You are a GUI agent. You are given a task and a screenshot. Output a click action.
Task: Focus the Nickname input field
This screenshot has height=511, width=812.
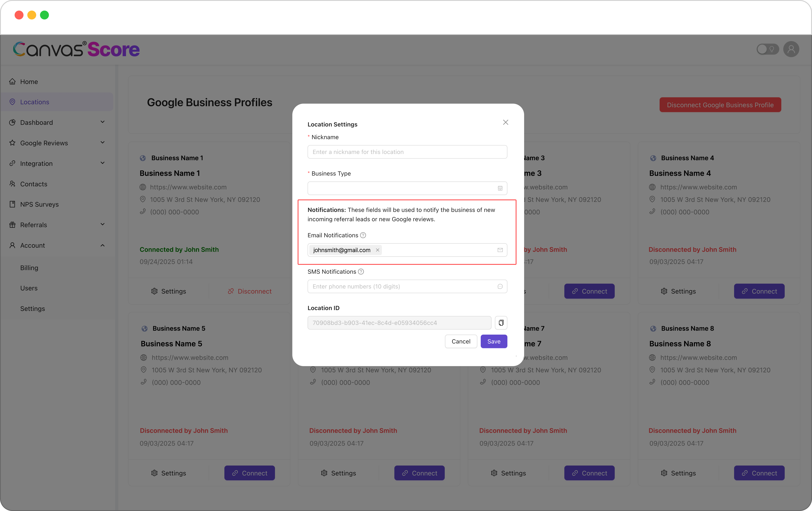[x=407, y=152]
